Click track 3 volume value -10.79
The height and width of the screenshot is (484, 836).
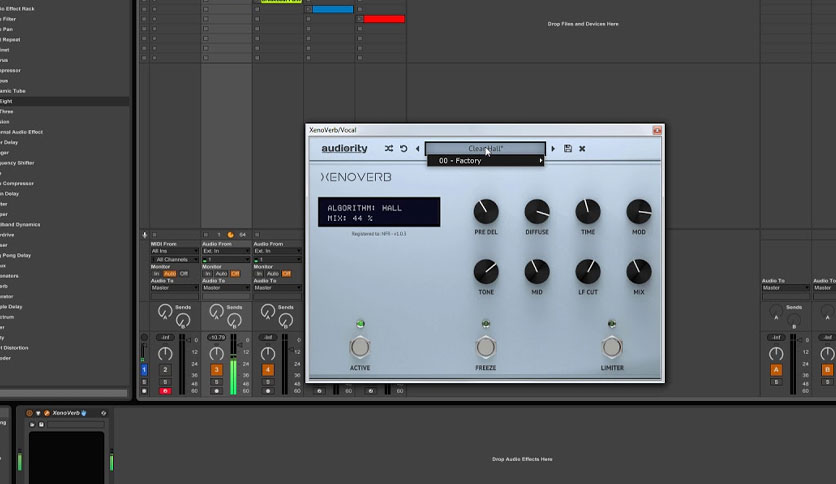pos(216,337)
